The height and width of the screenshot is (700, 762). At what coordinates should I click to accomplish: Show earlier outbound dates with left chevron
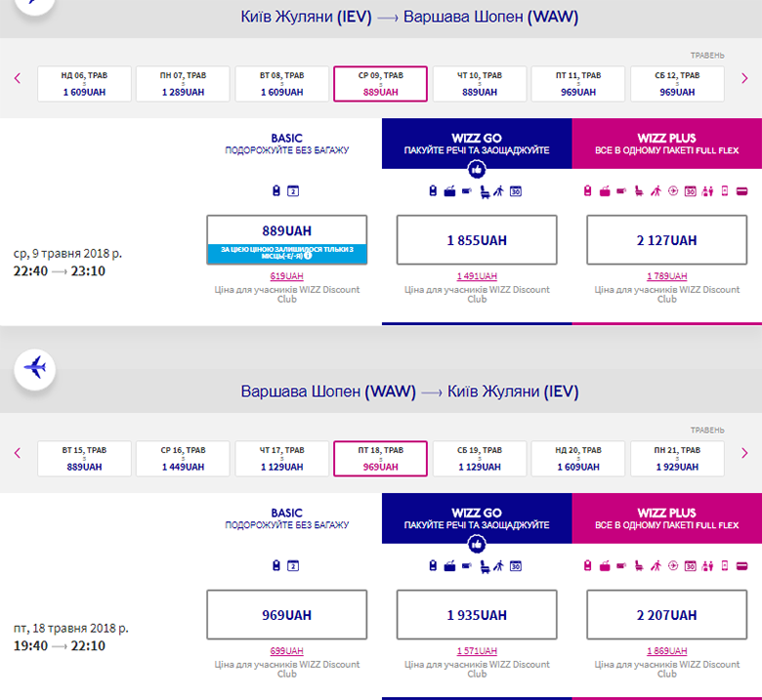18,79
